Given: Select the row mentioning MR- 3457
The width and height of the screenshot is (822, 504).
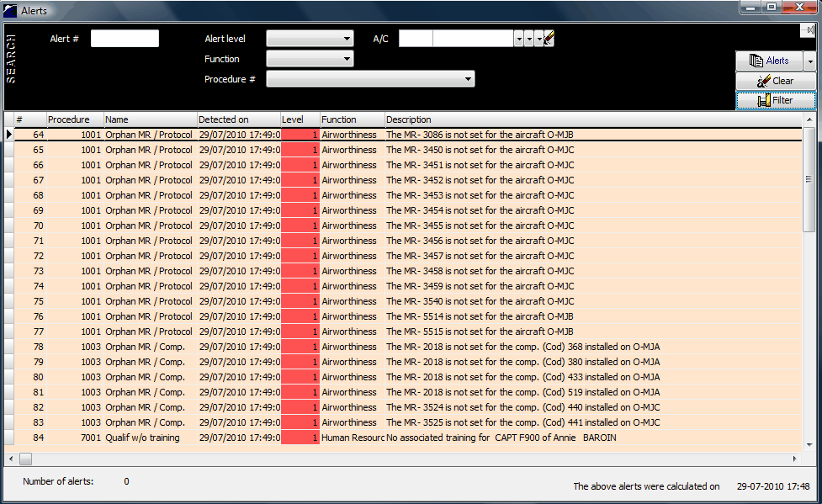Looking at the screenshot, I should [x=408, y=256].
